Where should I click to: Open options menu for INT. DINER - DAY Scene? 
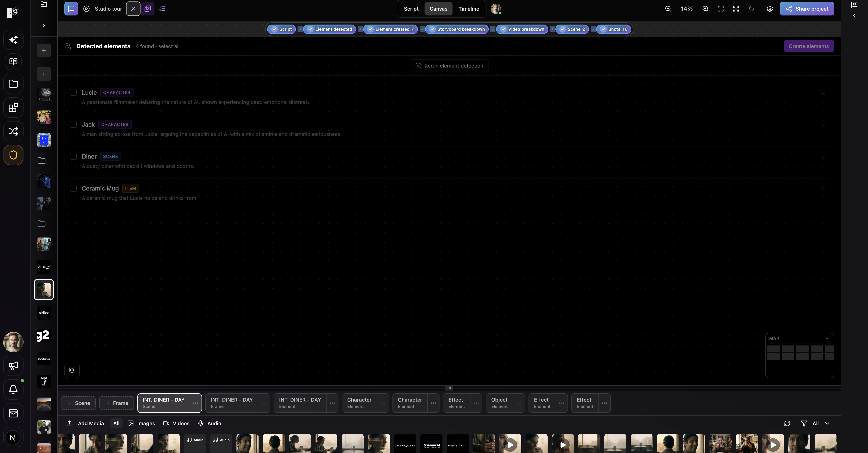tap(195, 403)
